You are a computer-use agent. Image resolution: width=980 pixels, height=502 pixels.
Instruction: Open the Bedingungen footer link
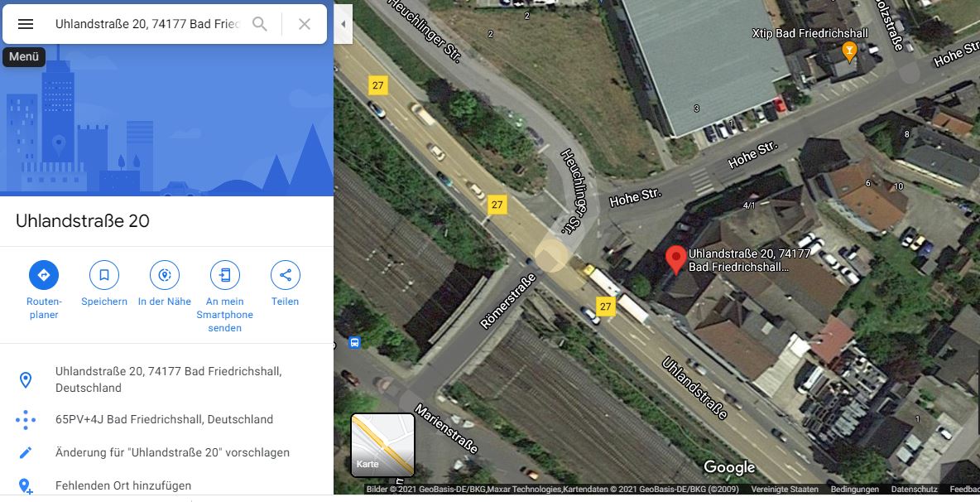(x=854, y=490)
